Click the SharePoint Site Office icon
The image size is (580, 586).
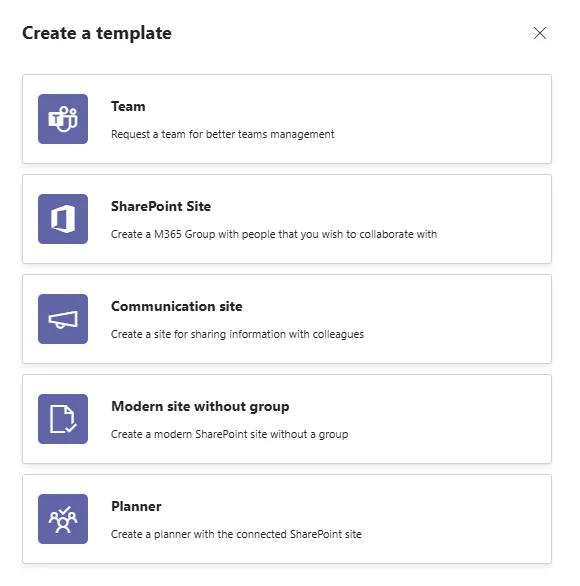(x=63, y=219)
